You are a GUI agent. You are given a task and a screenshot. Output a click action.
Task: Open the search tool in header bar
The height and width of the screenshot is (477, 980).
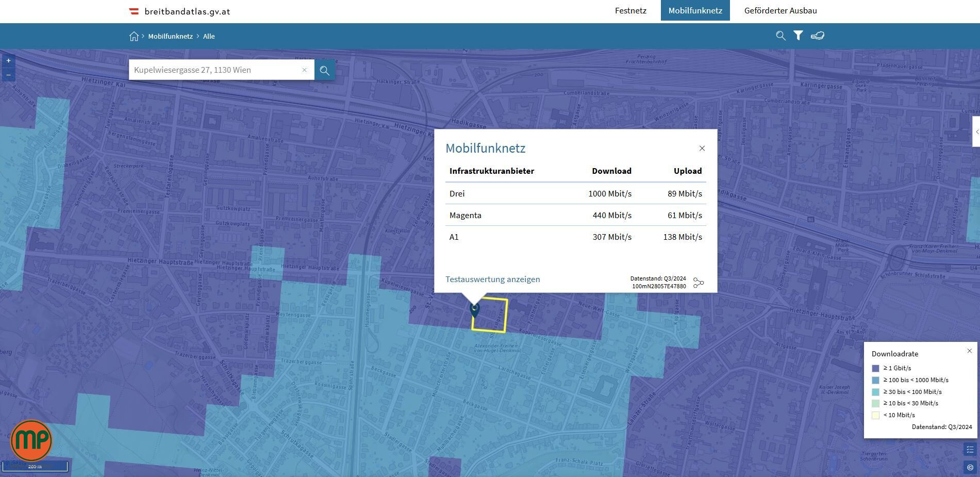coord(780,36)
